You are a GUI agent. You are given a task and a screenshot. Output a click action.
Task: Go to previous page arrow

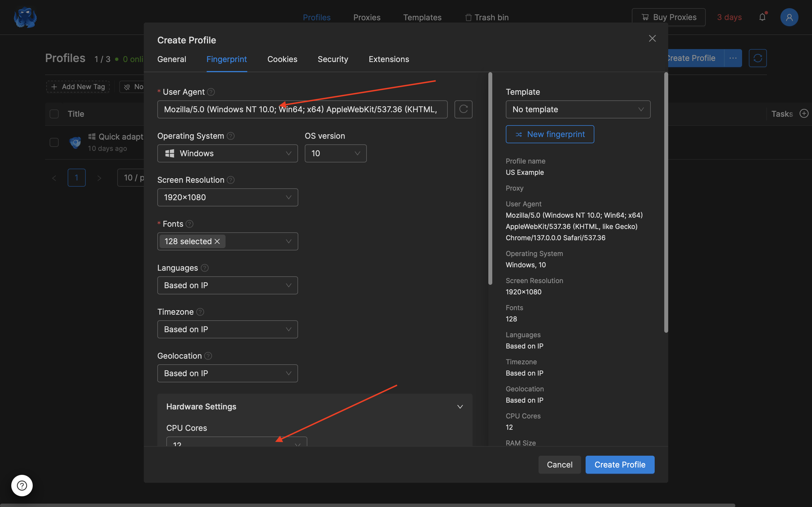click(x=54, y=178)
